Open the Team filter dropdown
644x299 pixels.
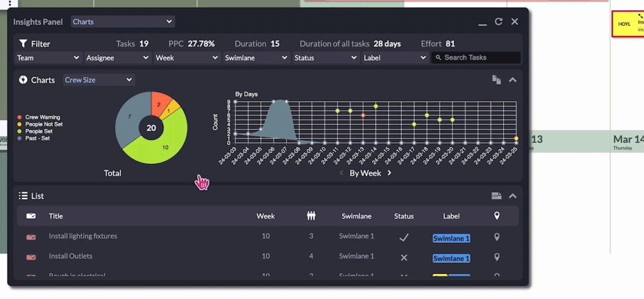tap(48, 58)
